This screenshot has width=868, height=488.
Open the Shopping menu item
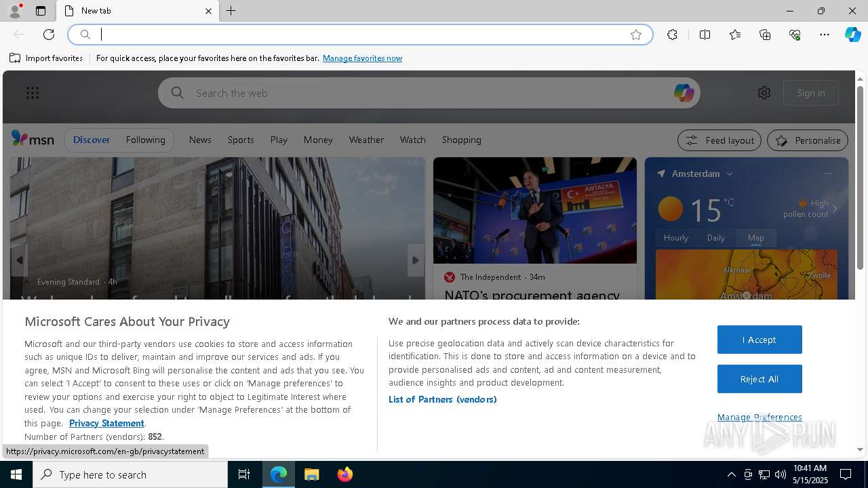tap(461, 140)
